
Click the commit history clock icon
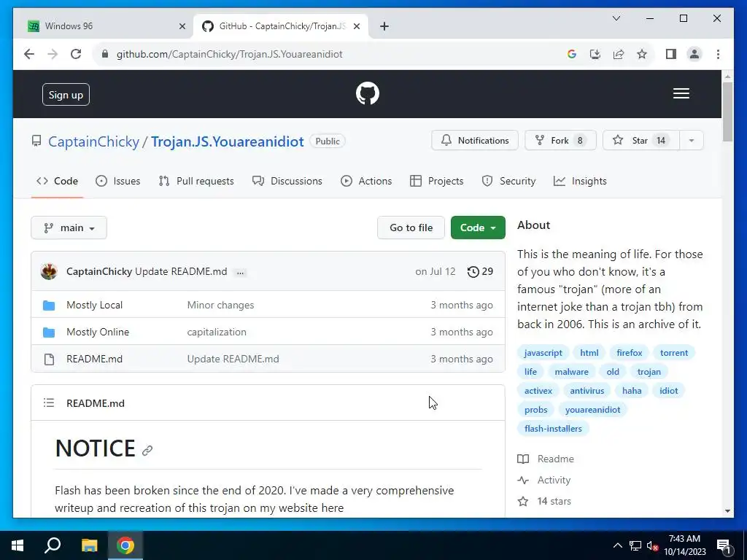473,271
